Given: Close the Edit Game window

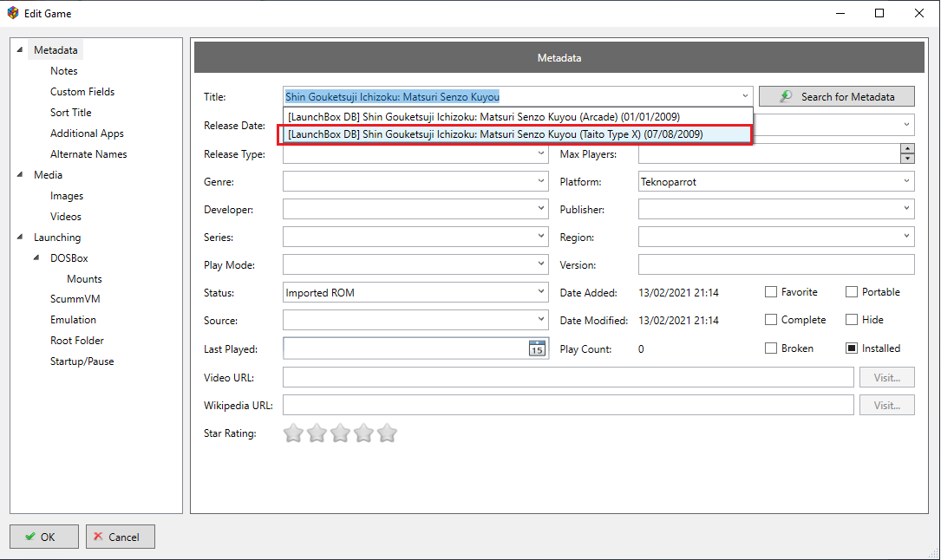Looking at the screenshot, I should (x=918, y=13).
